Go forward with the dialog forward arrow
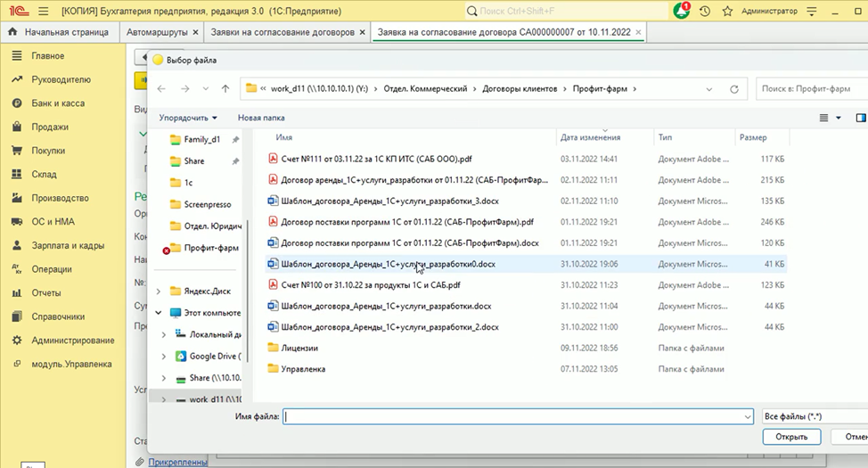This screenshot has height=468, width=868. 184,88
